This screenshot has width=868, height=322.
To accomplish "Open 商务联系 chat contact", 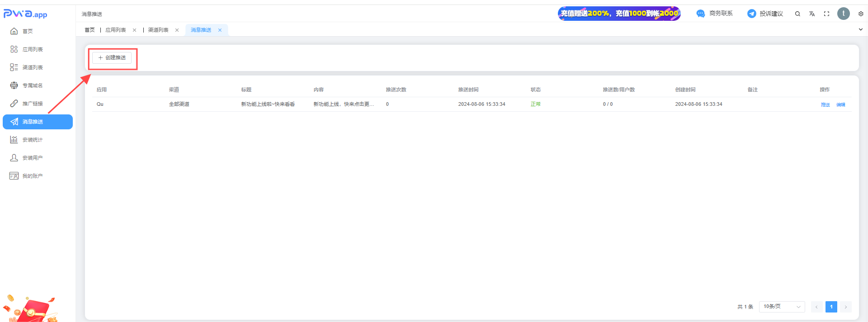I will (x=715, y=14).
